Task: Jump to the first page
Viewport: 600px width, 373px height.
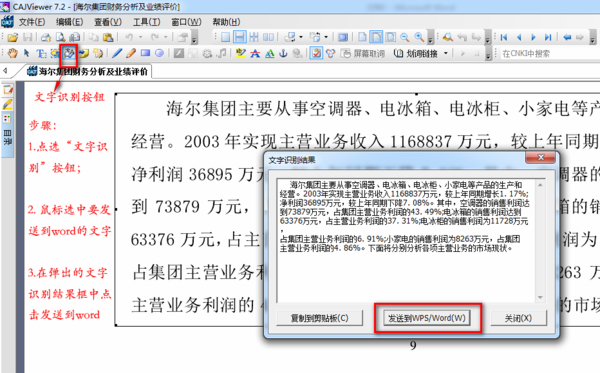Action: point(504,37)
